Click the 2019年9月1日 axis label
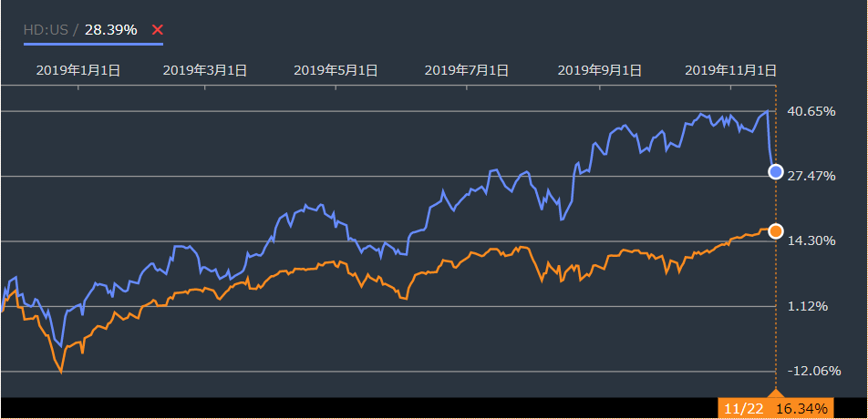 tap(600, 70)
